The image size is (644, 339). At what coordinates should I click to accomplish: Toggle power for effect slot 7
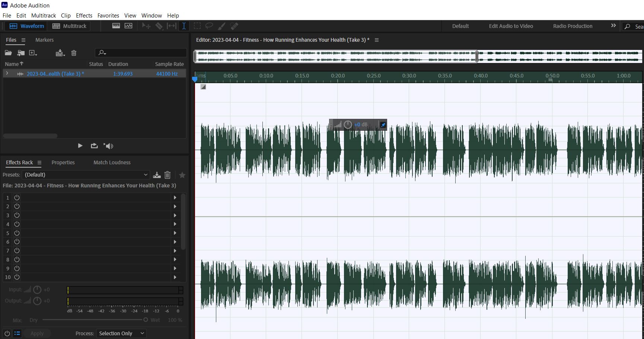click(x=17, y=251)
